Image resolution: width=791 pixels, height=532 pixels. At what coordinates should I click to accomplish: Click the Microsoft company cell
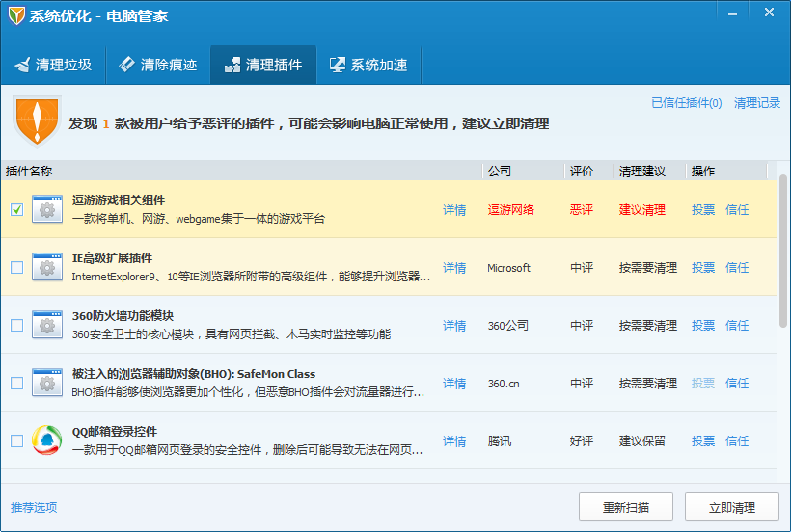click(x=508, y=268)
